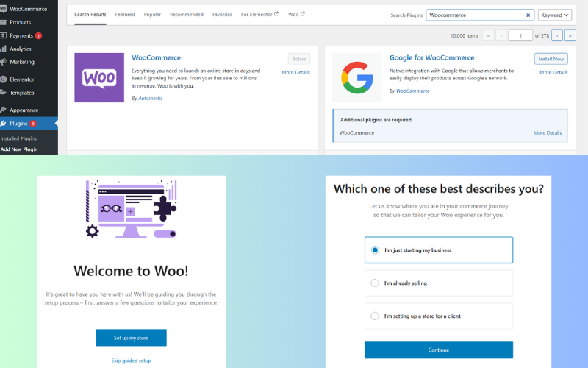Open Installed Plugins submenu item

[19, 138]
